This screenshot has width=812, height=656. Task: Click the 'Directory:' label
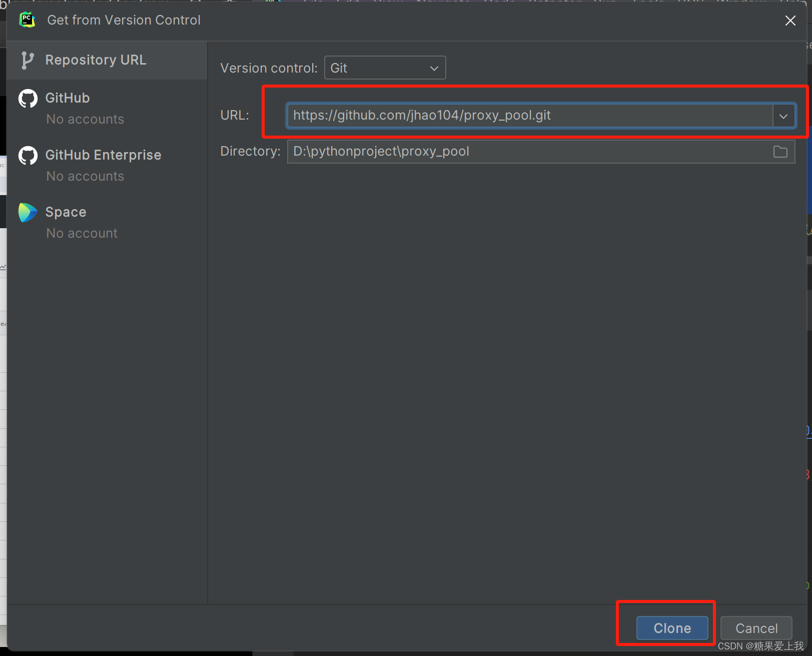(251, 151)
